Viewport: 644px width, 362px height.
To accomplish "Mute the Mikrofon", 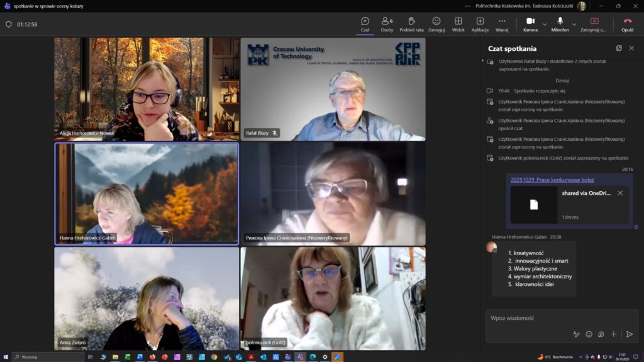I will click(x=560, y=24).
